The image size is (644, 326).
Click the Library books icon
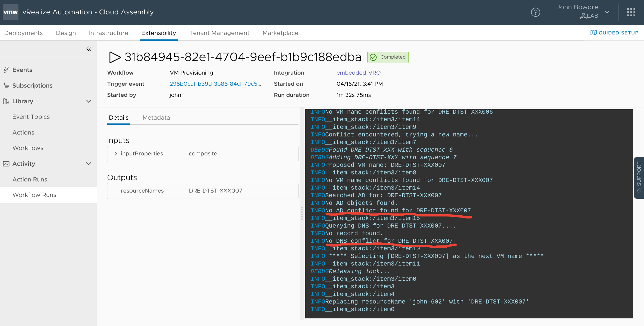point(6,101)
